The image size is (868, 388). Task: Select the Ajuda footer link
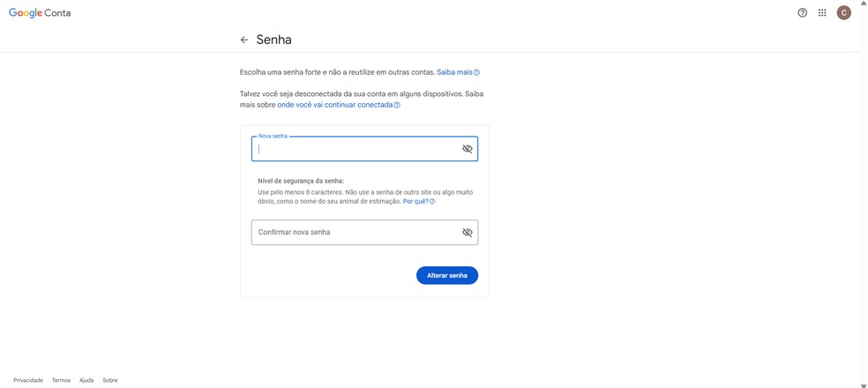click(86, 380)
